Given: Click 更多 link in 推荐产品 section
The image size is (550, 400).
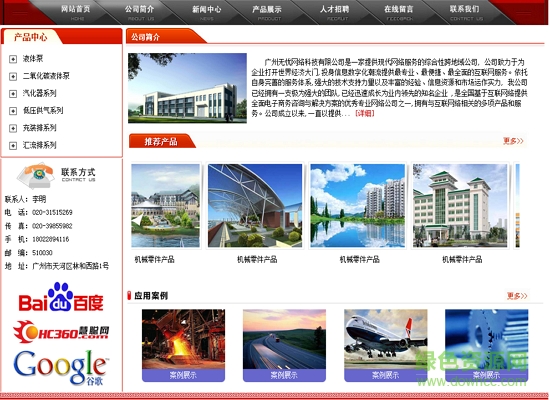Looking at the screenshot, I should pyautogui.click(x=513, y=141).
